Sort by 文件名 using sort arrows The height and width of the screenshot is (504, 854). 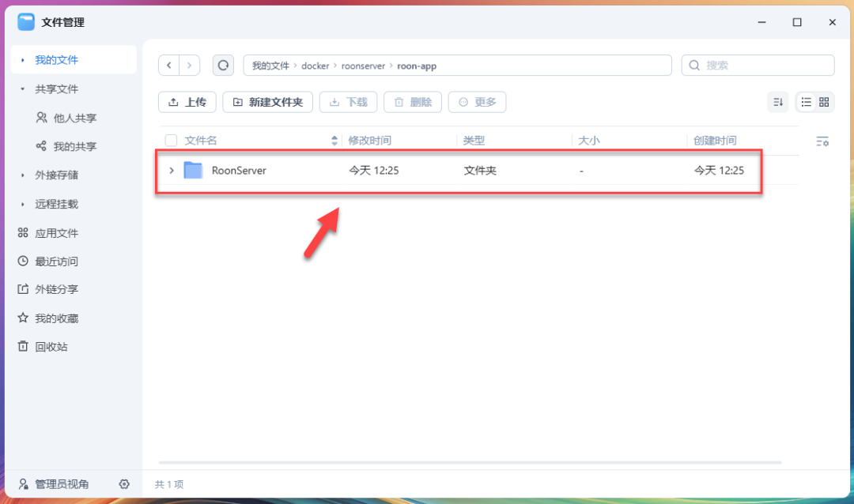coord(334,141)
